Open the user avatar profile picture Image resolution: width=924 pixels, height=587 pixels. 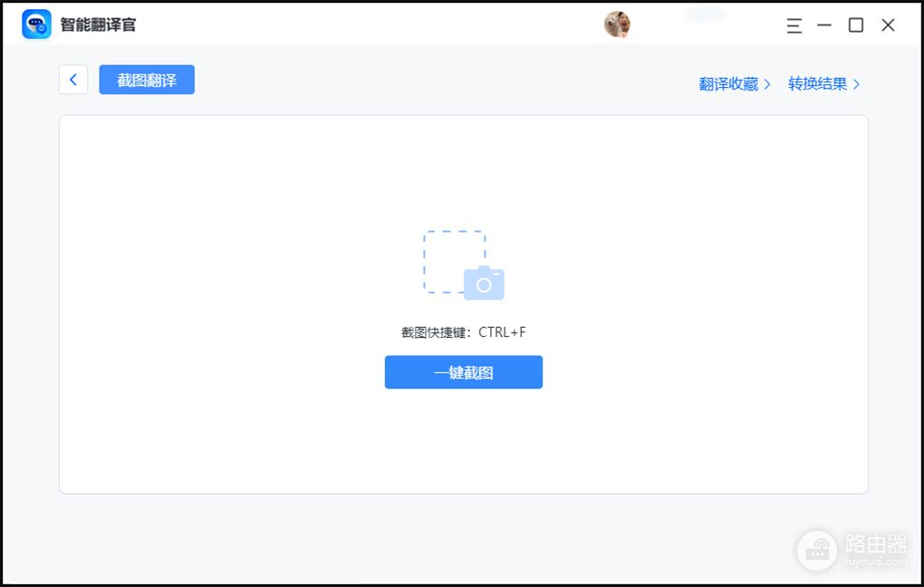[617, 24]
